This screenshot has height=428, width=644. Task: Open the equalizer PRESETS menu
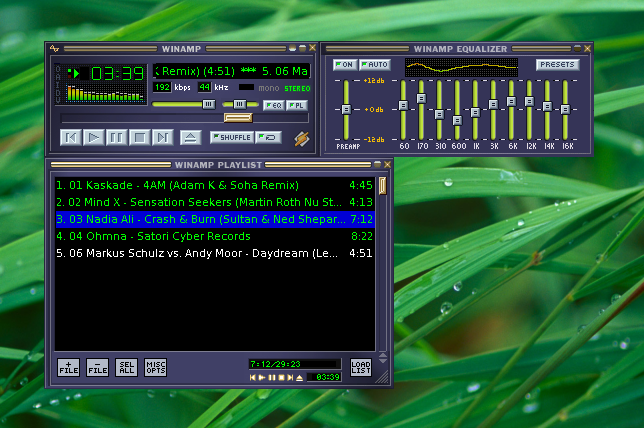coord(557,64)
